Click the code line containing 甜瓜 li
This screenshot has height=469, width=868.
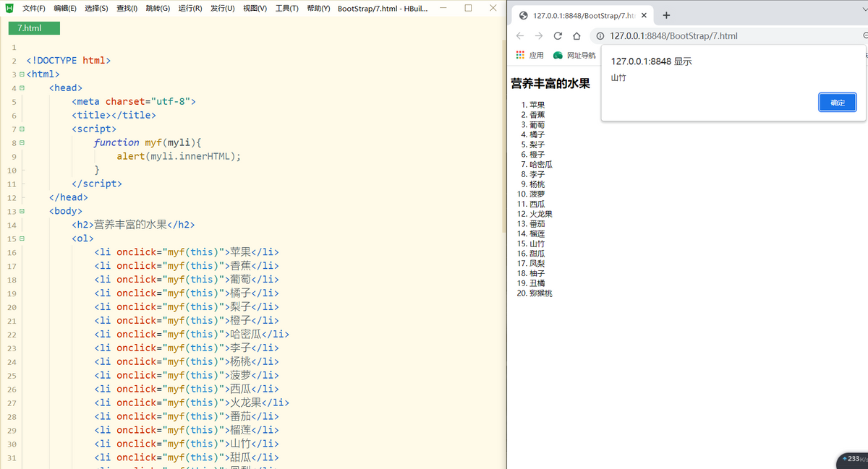pyautogui.click(x=187, y=457)
